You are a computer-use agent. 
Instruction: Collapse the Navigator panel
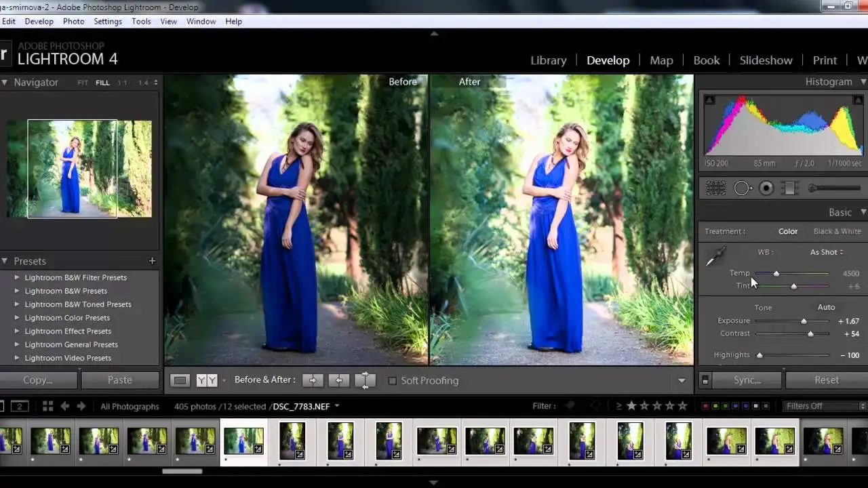click(4, 82)
